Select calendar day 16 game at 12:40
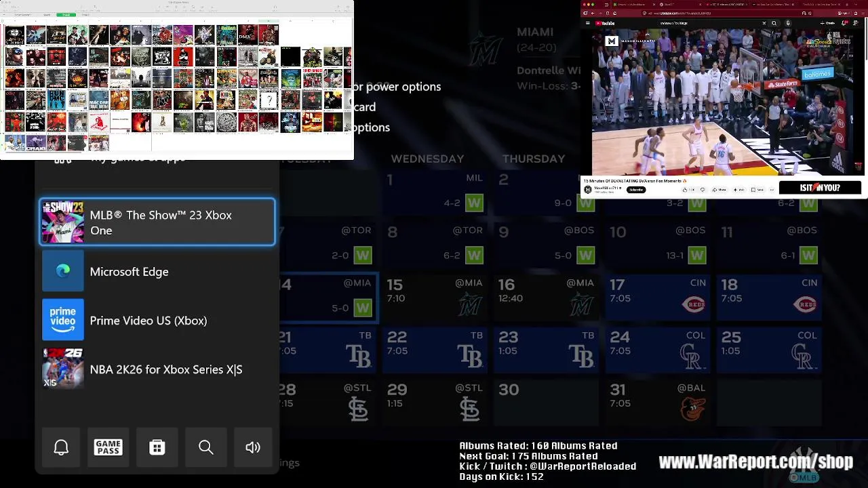Screen dimensions: 868x488 [546, 298]
